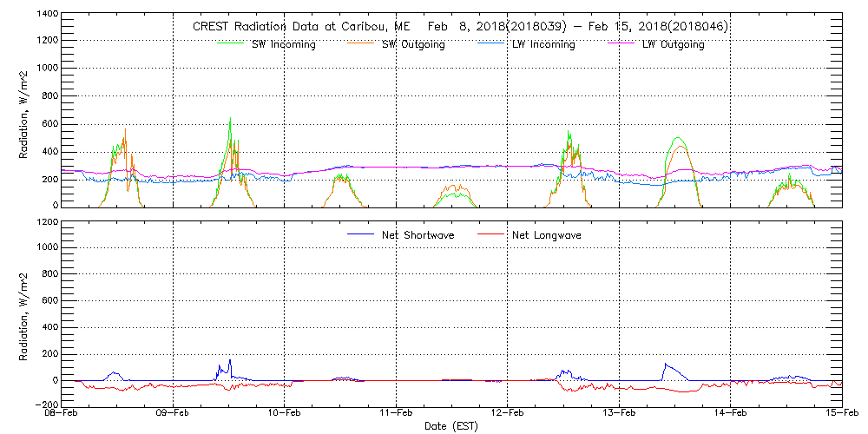Click the SW Outgoing legend label
Image resolution: width=868 pixels, height=434 pixels.
(413, 44)
